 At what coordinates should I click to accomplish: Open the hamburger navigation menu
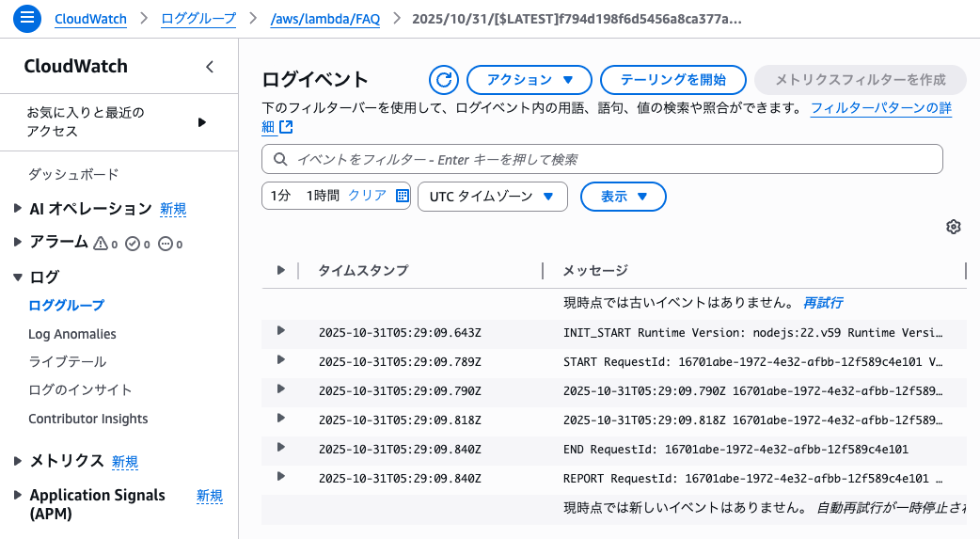click(27, 18)
